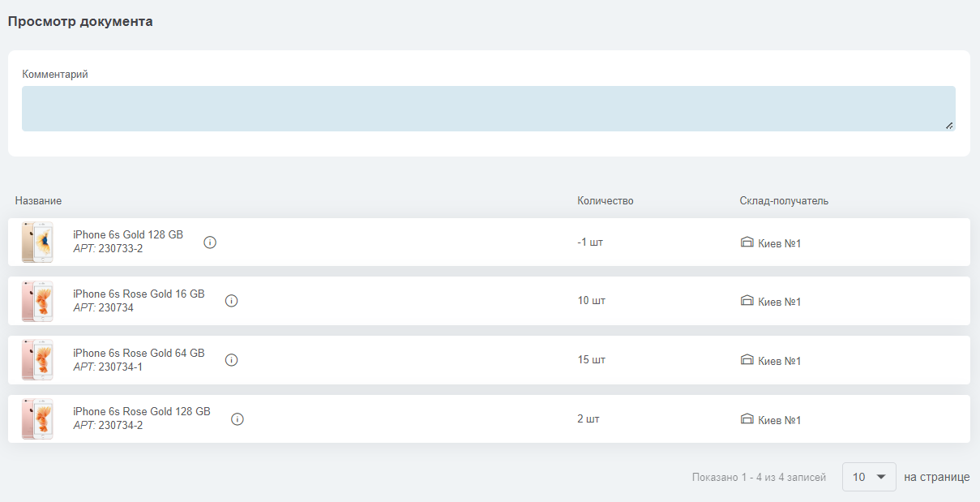Click the quantity 15 шт
Screen dimensions: 980x502
pos(592,360)
